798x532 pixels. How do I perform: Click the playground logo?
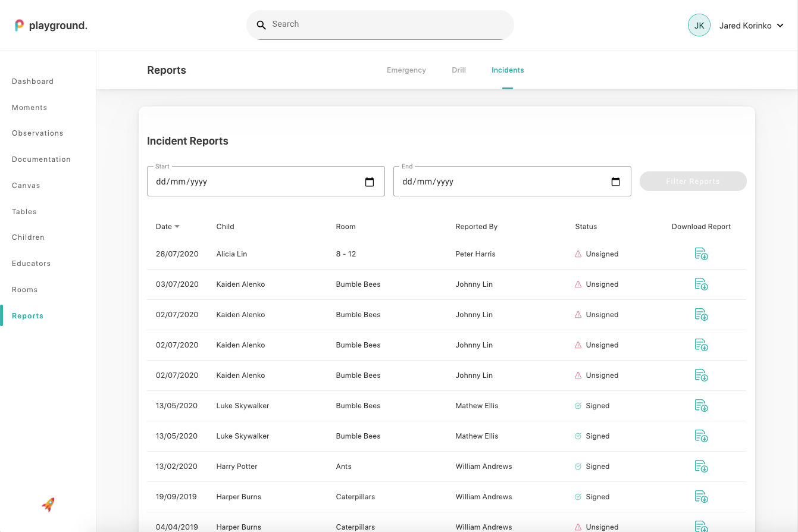[x=51, y=26]
